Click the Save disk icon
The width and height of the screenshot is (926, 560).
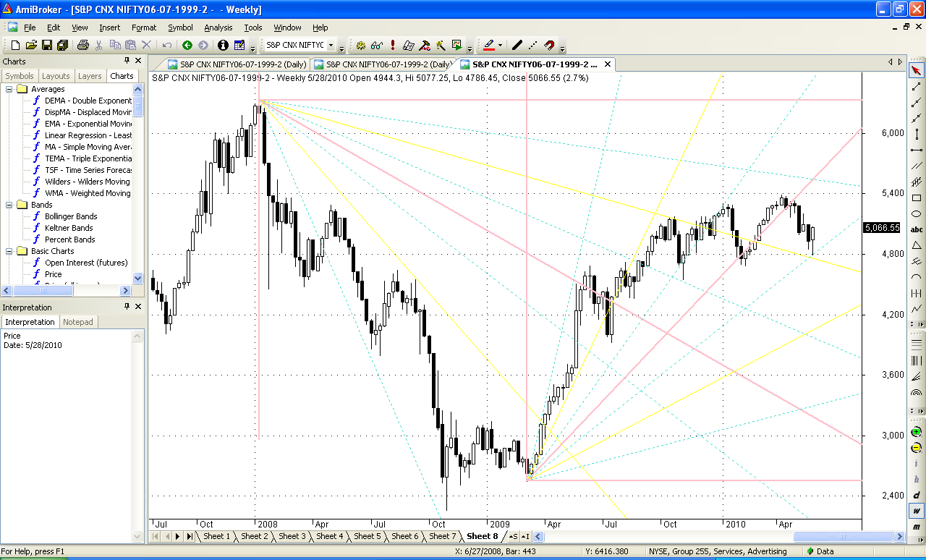(x=46, y=45)
